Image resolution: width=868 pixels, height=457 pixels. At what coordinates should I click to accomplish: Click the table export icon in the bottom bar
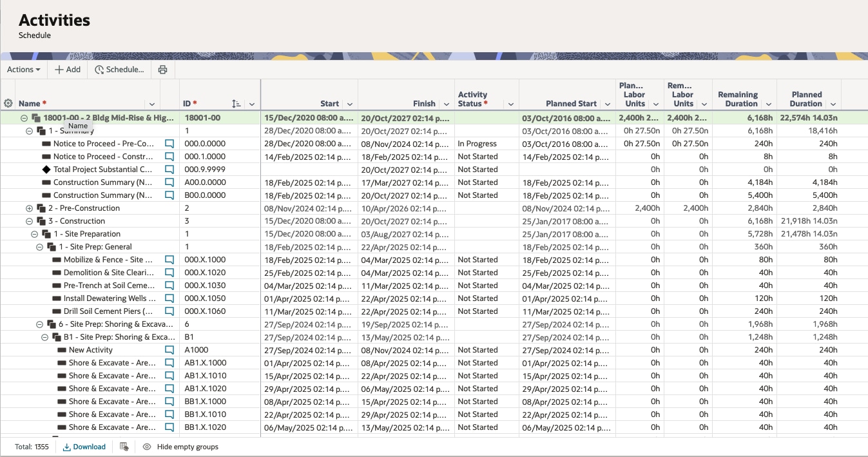pos(124,446)
